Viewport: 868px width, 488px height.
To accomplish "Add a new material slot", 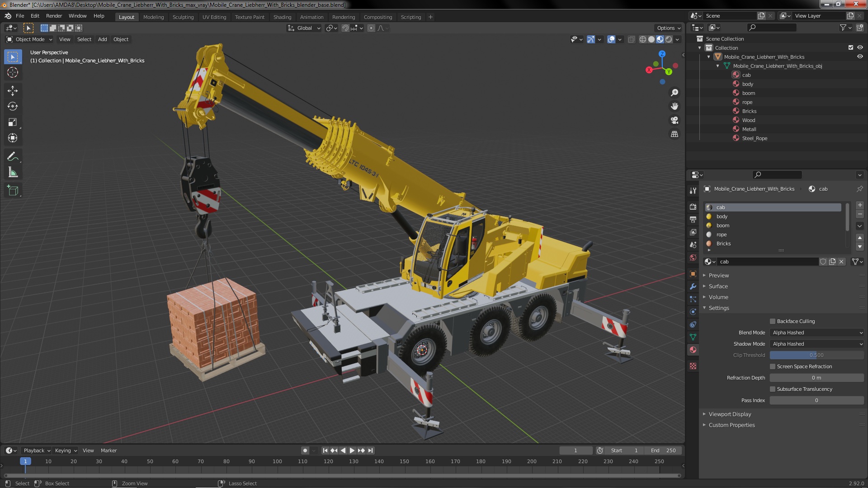I will point(860,205).
